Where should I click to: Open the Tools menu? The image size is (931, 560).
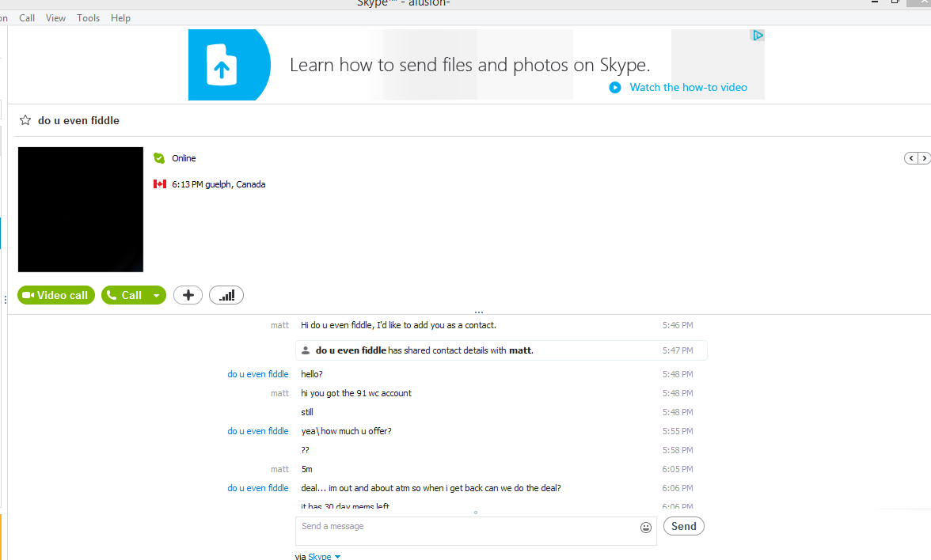pos(88,18)
